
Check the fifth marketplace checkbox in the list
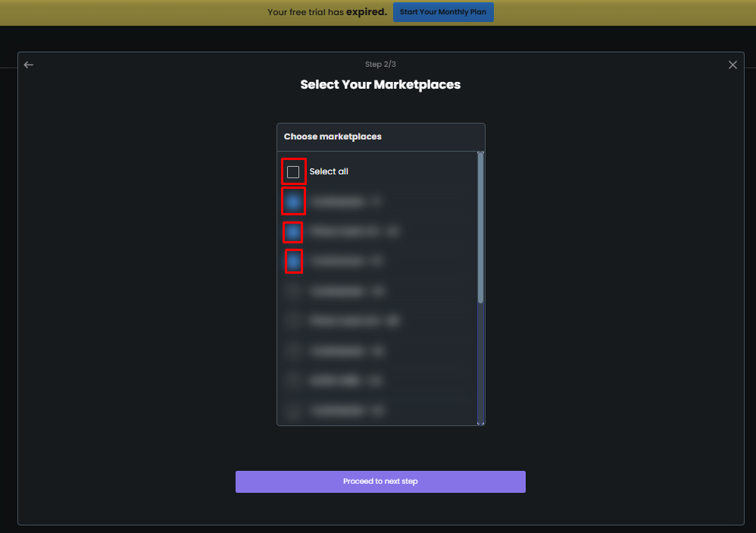(293, 321)
